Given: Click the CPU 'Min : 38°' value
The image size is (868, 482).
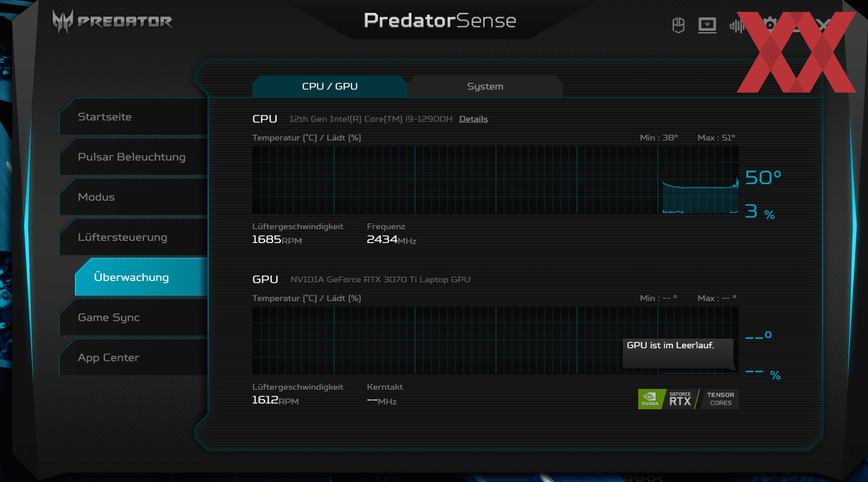Looking at the screenshot, I should (x=659, y=137).
